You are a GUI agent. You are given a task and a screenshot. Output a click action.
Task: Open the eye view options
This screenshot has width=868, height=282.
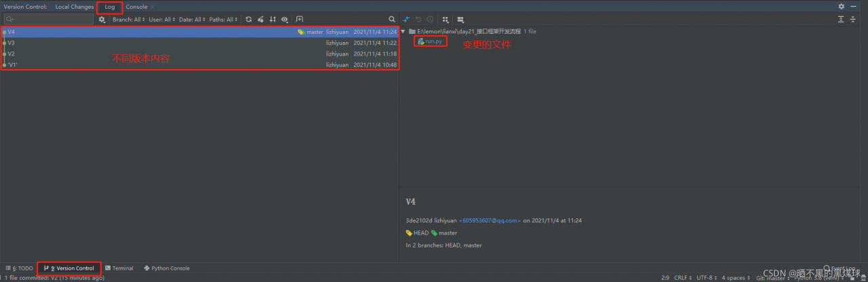[285, 20]
